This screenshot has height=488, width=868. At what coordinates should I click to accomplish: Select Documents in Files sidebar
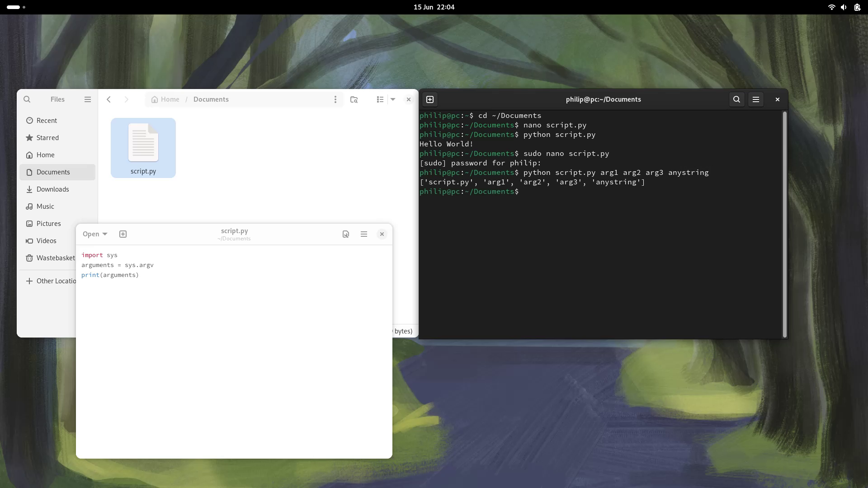pyautogui.click(x=57, y=172)
